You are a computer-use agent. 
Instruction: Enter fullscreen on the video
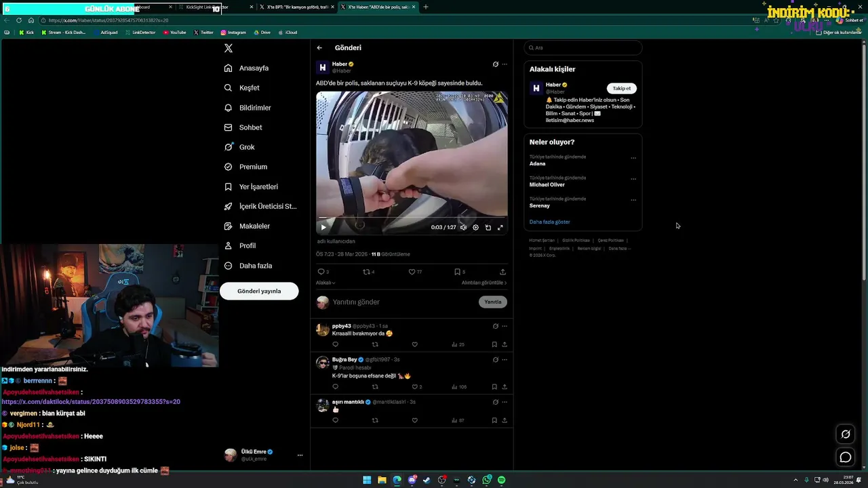(500, 228)
